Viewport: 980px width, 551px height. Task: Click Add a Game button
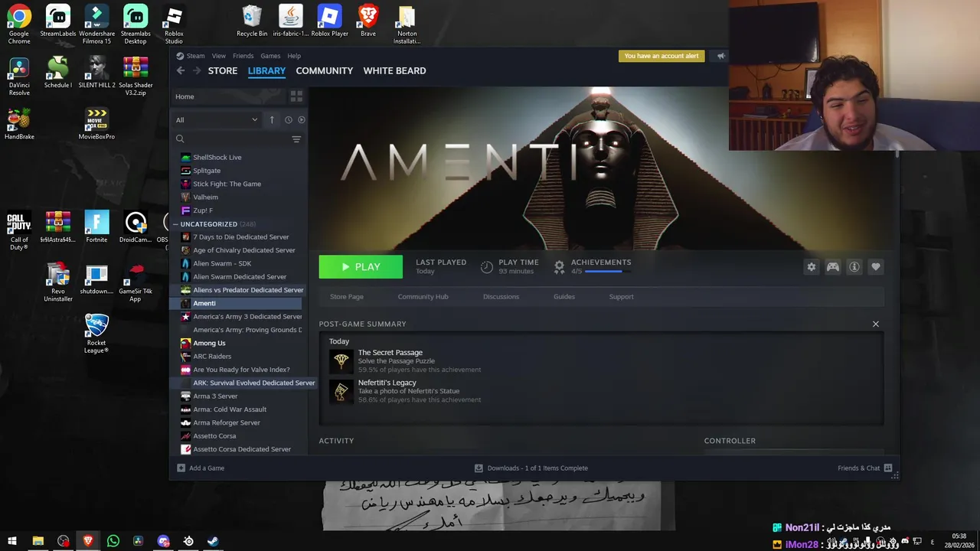pyautogui.click(x=201, y=468)
